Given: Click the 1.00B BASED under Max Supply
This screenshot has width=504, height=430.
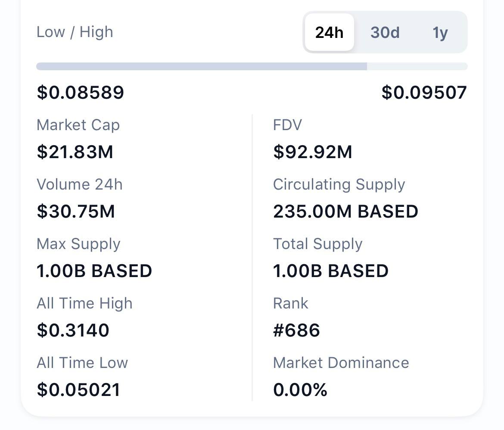Looking at the screenshot, I should [x=94, y=271].
